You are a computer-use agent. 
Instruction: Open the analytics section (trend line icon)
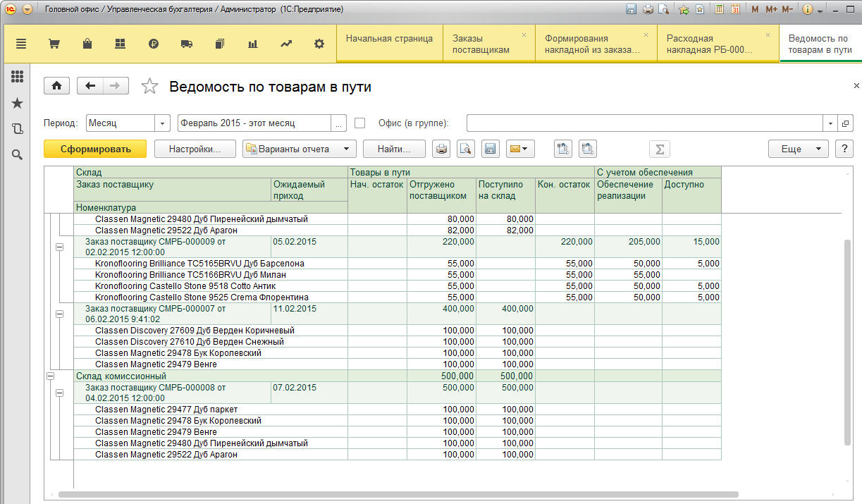tap(286, 44)
